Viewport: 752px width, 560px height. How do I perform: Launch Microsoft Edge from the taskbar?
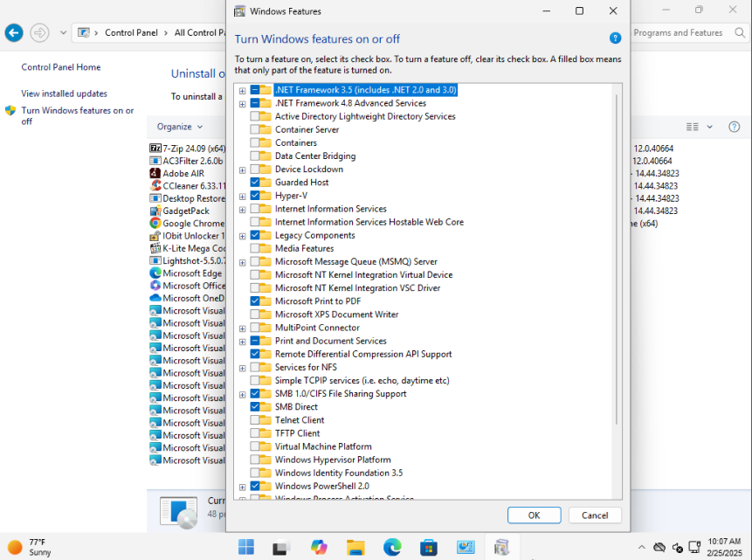(392, 547)
